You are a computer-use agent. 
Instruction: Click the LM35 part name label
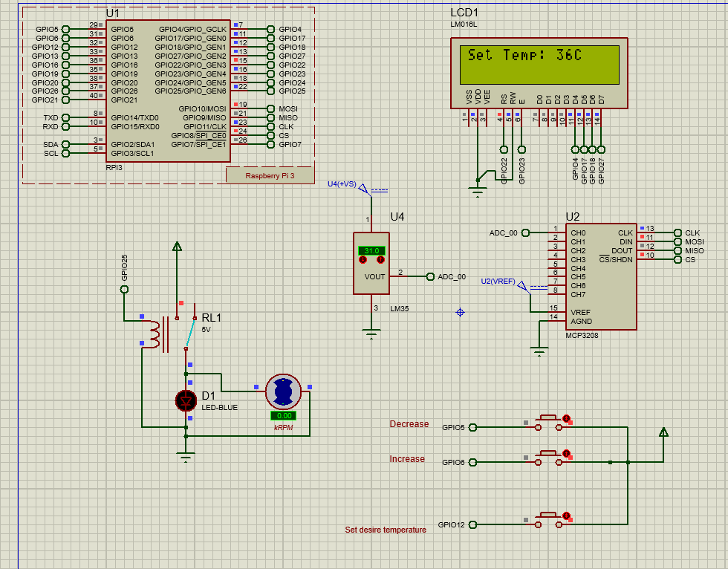pos(400,308)
